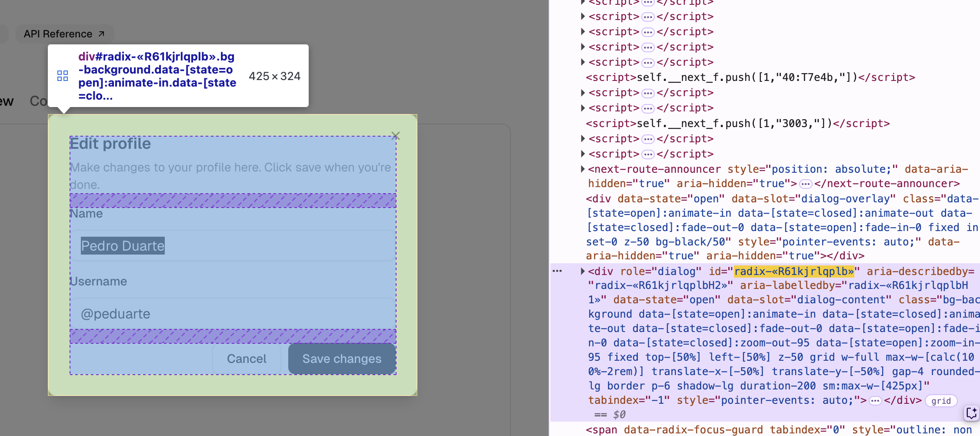Image resolution: width=980 pixels, height=436 pixels.
Task: Open the AI assistance sparkle icon in DevTools
Action: (971, 413)
